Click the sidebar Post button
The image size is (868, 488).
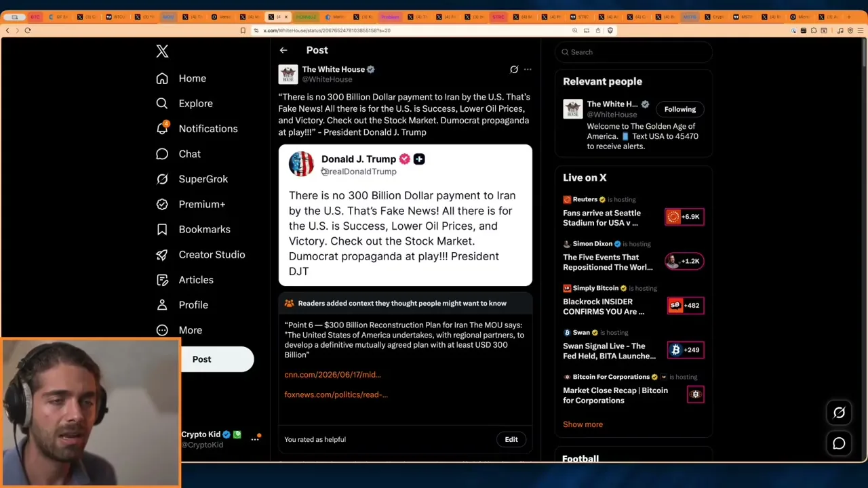(217, 359)
